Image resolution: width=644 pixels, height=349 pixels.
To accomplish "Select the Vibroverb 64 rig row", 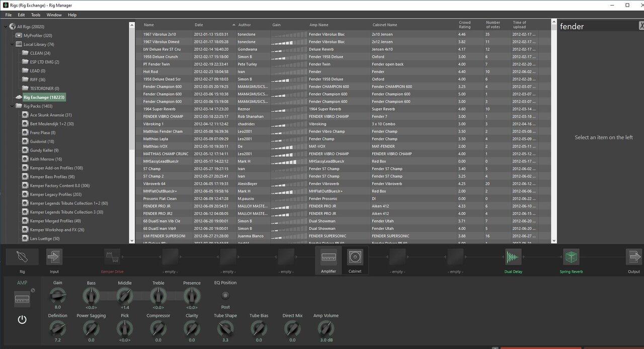I will tap(343, 184).
